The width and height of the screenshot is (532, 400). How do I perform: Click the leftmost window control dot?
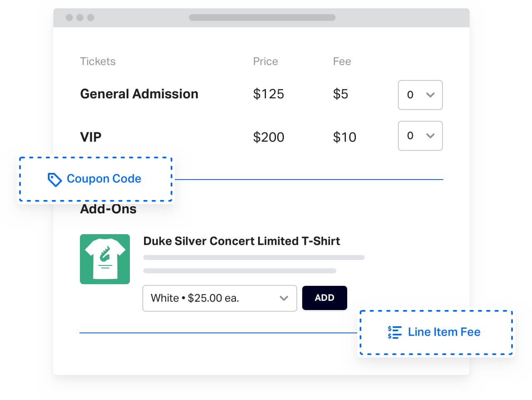tap(69, 17)
